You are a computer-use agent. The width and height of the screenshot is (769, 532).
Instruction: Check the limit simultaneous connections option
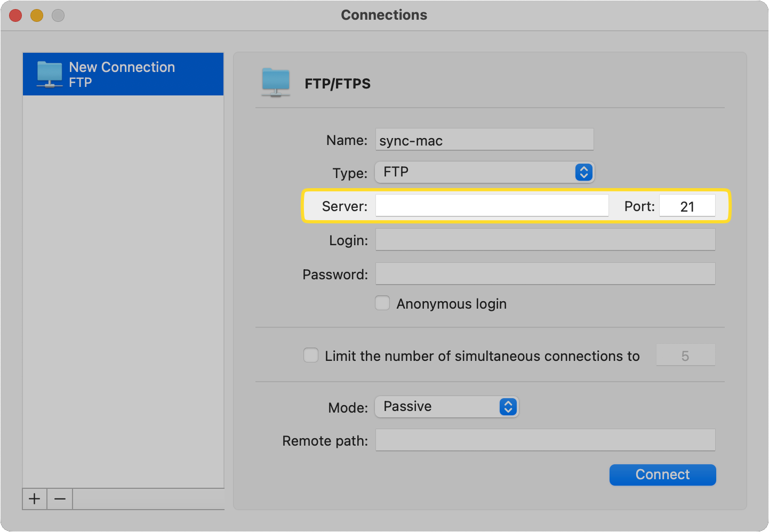tap(311, 354)
